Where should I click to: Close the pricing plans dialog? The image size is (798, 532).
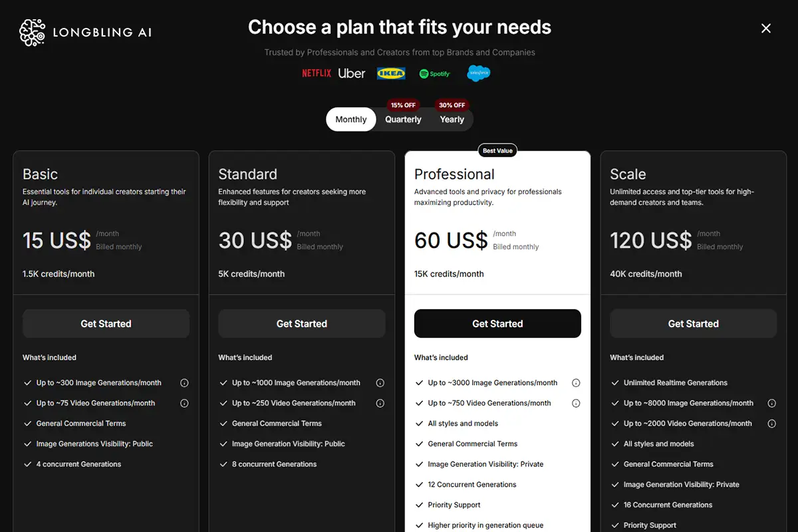click(x=766, y=28)
